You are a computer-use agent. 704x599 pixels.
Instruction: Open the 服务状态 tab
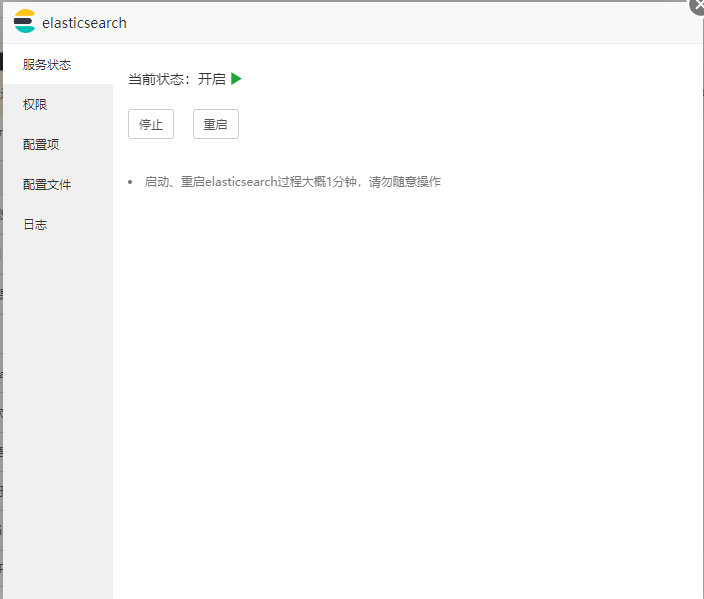pyautogui.click(x=58, y=65)
